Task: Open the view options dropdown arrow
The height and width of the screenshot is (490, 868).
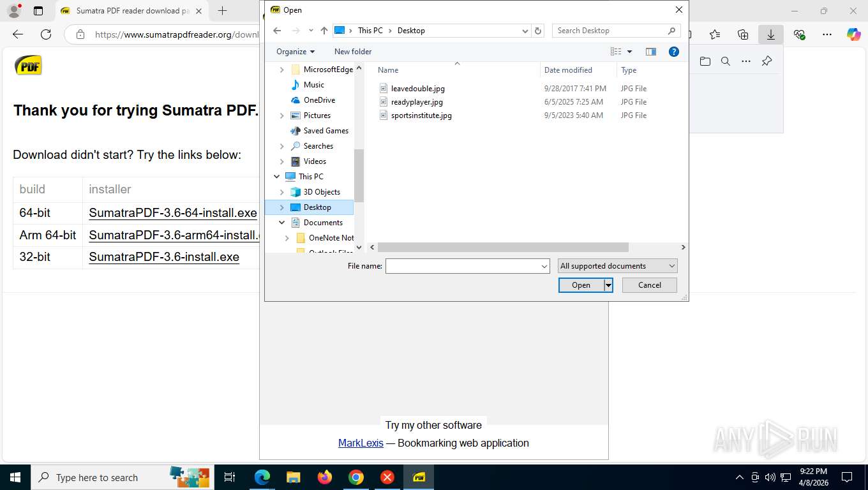Action: point(629,52)
